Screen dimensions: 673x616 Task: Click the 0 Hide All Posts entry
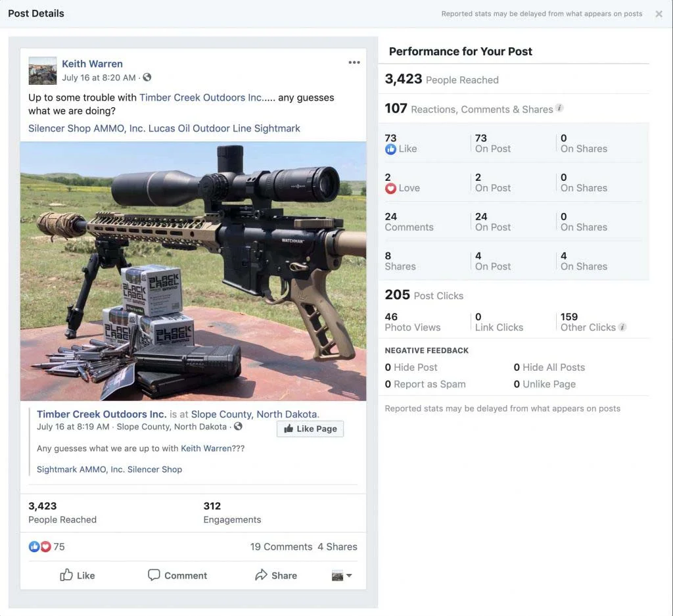pos(549,367)
